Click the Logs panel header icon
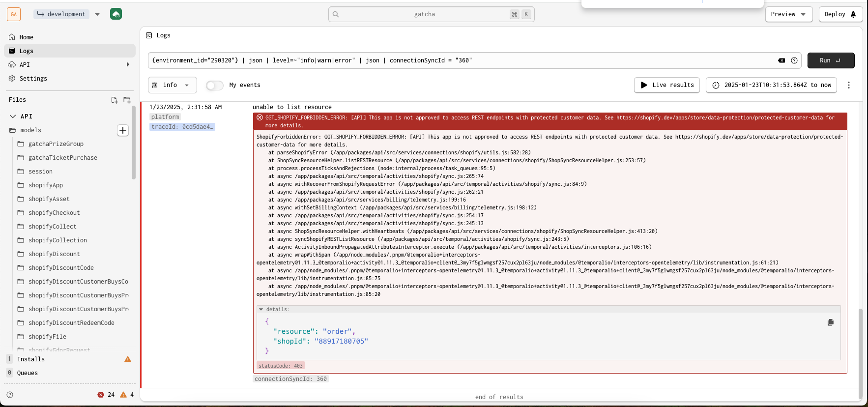Viewport: 868px width, 407px height. (x=149, y=35)
